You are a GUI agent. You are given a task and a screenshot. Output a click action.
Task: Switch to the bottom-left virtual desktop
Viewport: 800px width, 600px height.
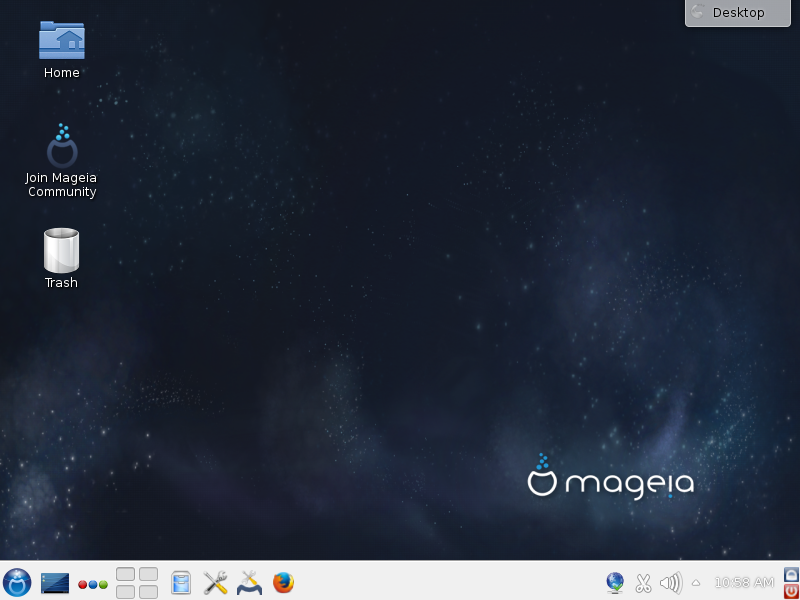pyautogui.click(x=126, y=592)
